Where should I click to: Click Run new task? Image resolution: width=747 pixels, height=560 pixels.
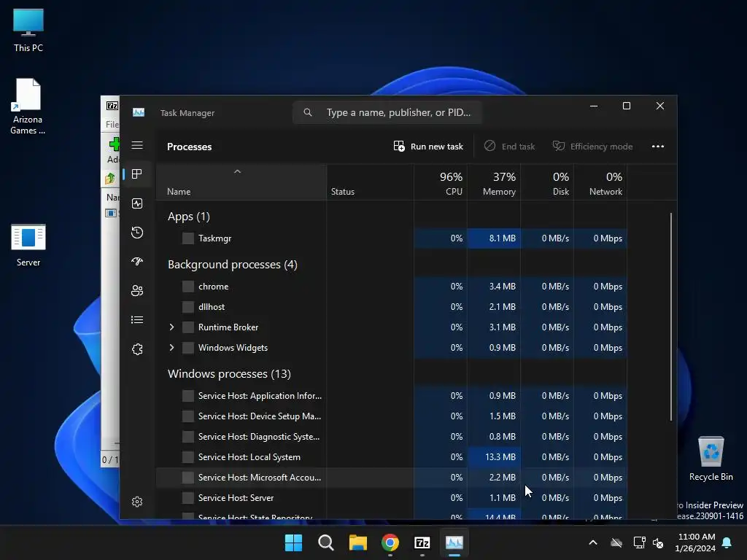click(x=428, y=146)
